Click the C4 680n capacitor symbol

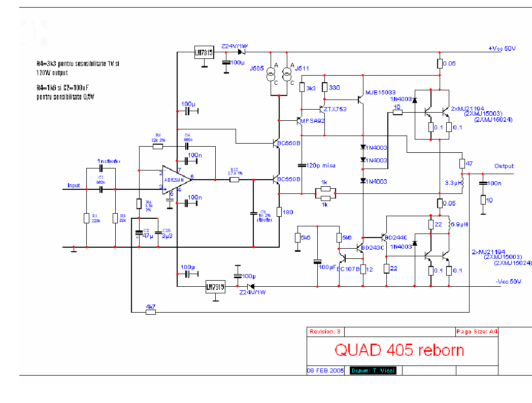pos(187,146)
